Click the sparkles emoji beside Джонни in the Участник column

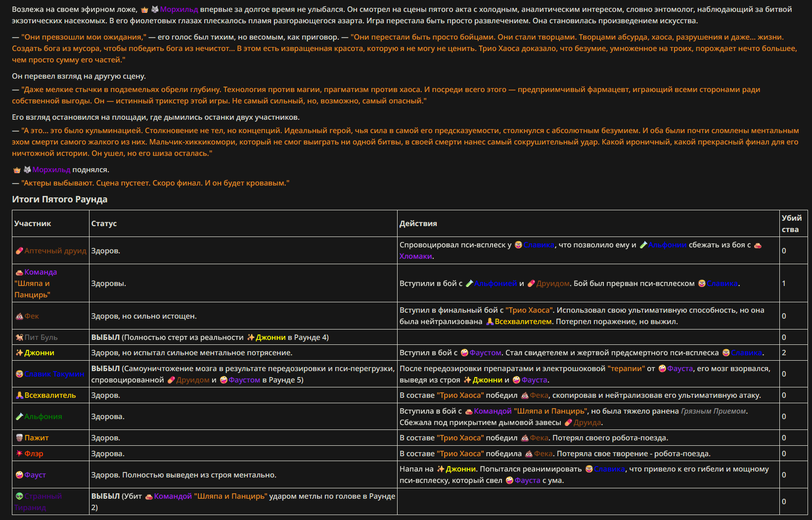click(x=19, y=353)
